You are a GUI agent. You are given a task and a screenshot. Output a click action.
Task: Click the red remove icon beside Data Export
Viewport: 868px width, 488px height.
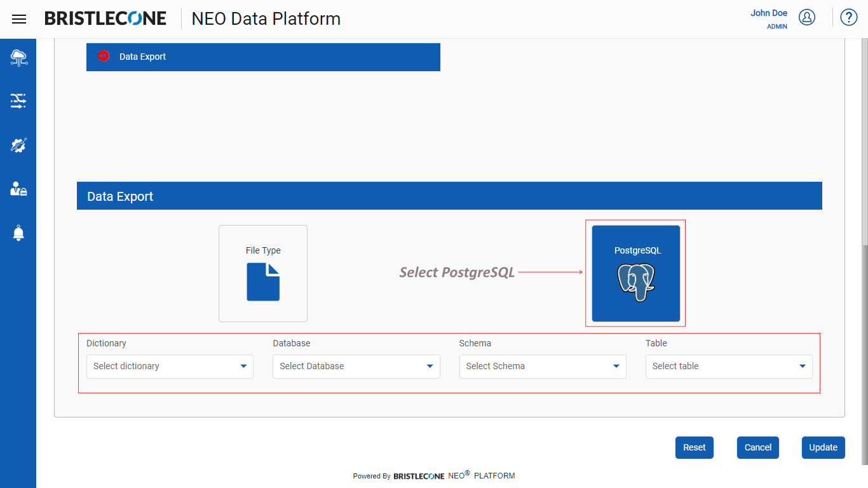pyautogui.click(x=104, y=56)
